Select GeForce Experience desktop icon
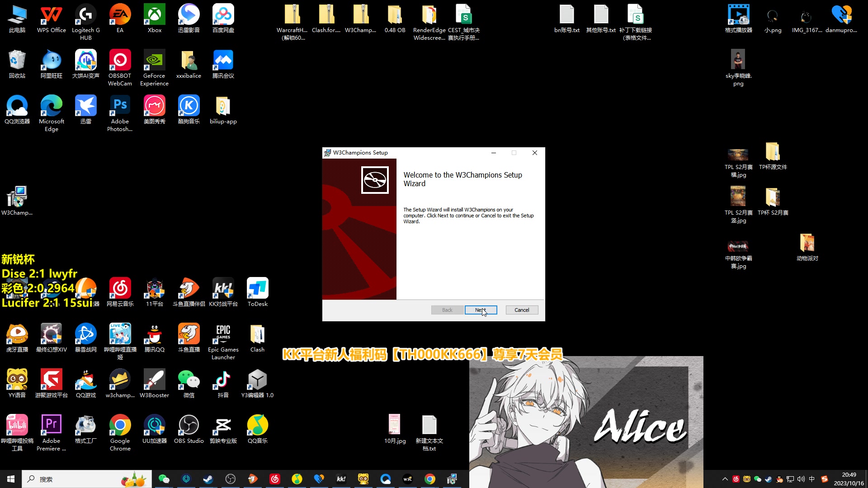Image resolution: width=868 pixels, height=488 pixels. (x=155, y=68)
